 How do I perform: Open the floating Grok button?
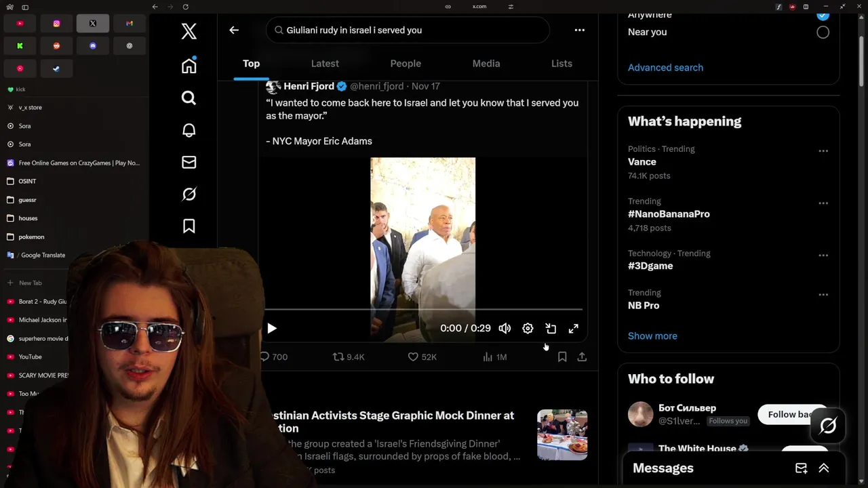827,426
